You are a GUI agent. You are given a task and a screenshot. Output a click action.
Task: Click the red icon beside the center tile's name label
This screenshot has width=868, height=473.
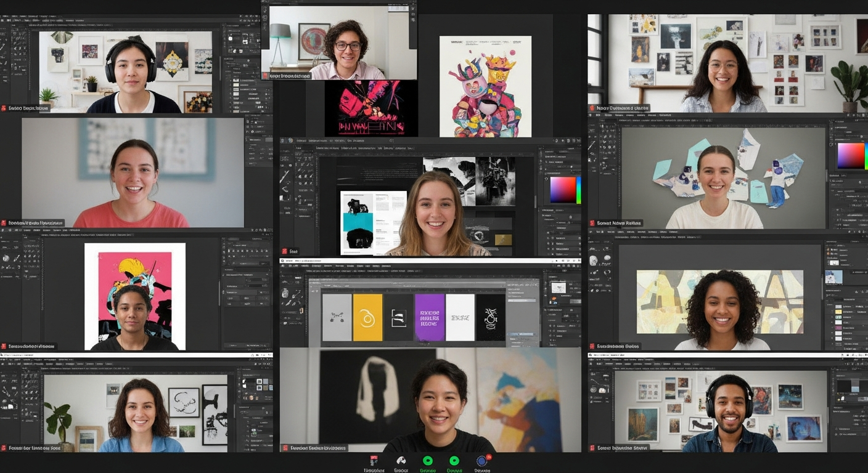tap(285, 251)
